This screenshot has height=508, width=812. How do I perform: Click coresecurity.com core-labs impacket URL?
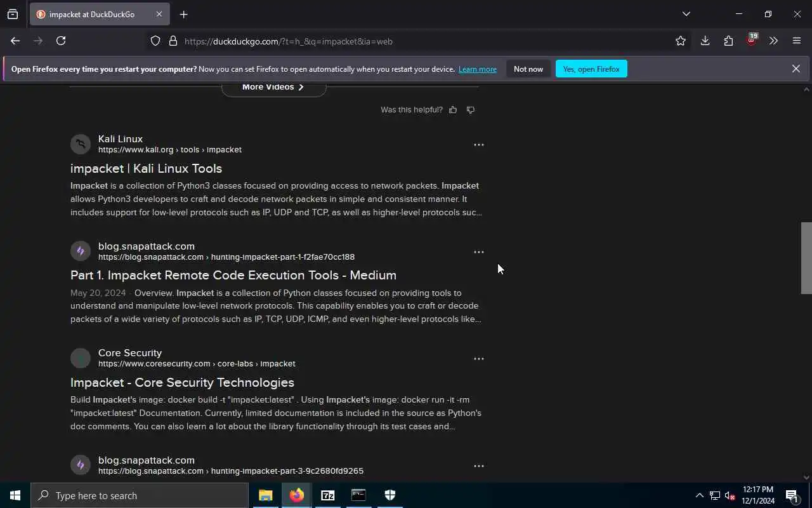point(197,364)
